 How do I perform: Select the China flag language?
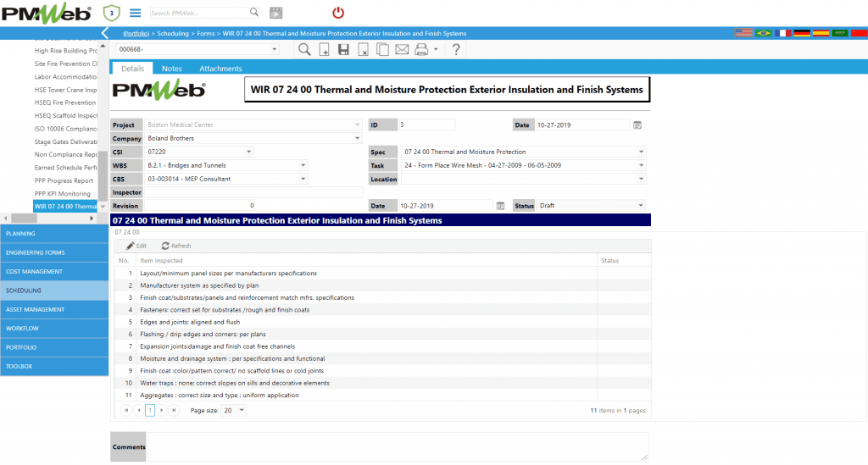tap(860, 33)
